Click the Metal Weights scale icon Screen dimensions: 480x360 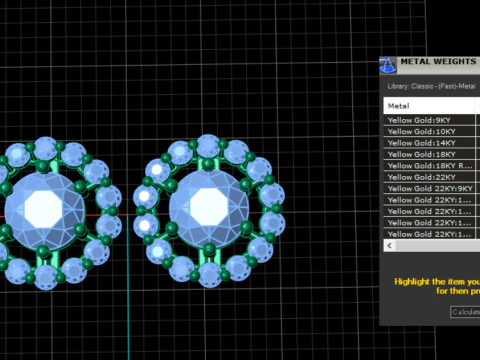coord(388,65)
